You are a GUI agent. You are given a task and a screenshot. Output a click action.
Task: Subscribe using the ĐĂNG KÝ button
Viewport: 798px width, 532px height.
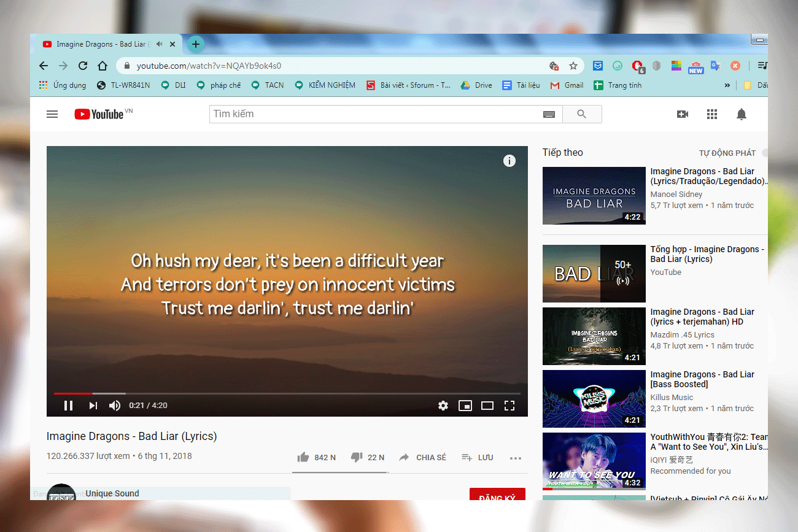click(497, 495)
